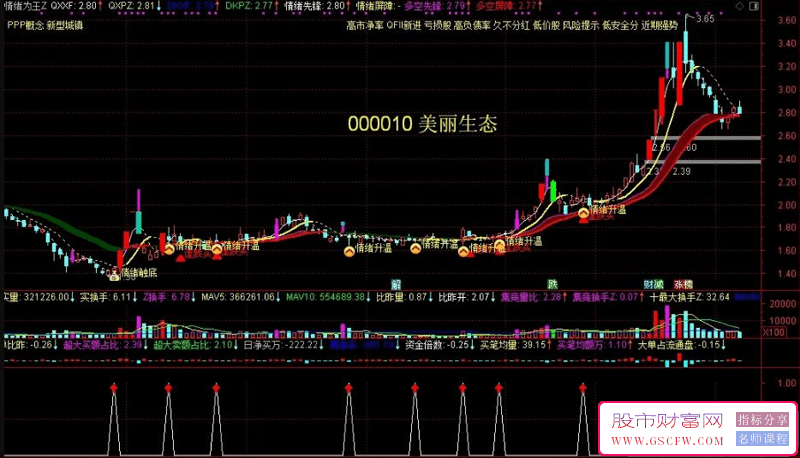The width and height of the screenshot is (800, 458).
Task: Open the 亏损股 tag
Action: click(438, 25)
